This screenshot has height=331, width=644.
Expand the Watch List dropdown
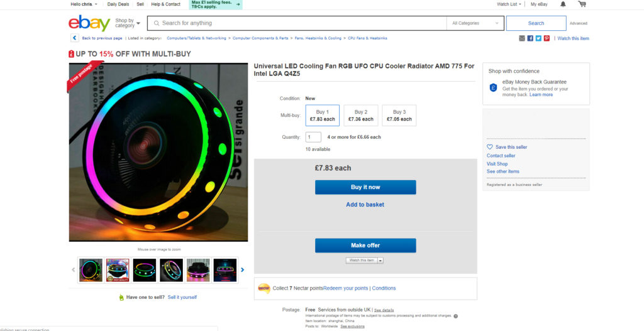click(509, 4)
